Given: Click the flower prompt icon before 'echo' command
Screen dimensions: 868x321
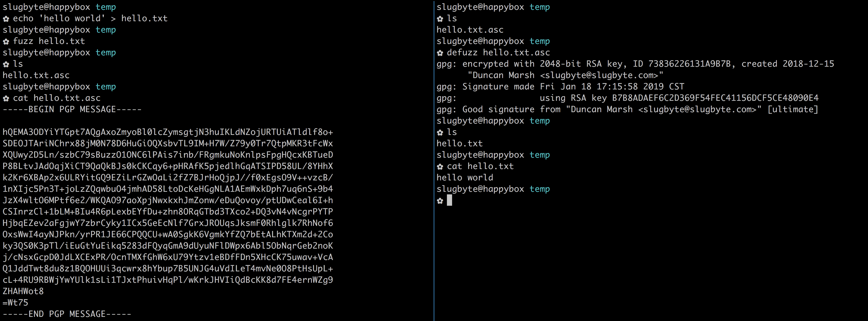Looking at the screenshot, I should [6, 19].
